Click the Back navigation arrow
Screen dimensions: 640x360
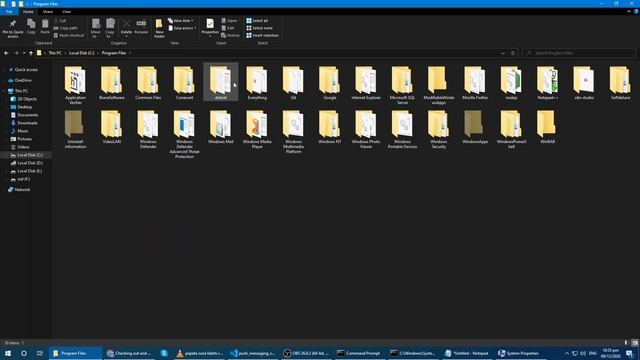pos(6,53)
